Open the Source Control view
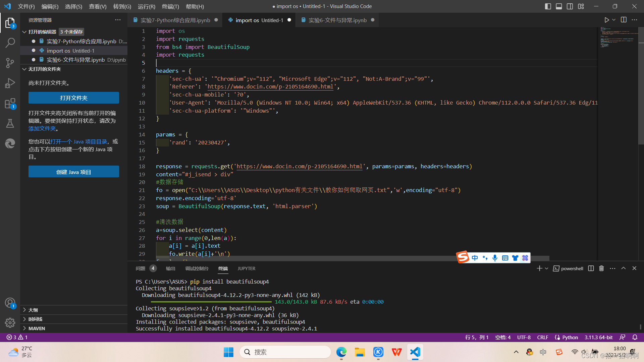This screenshot has height=362, width=644. (x=10, y=63)
